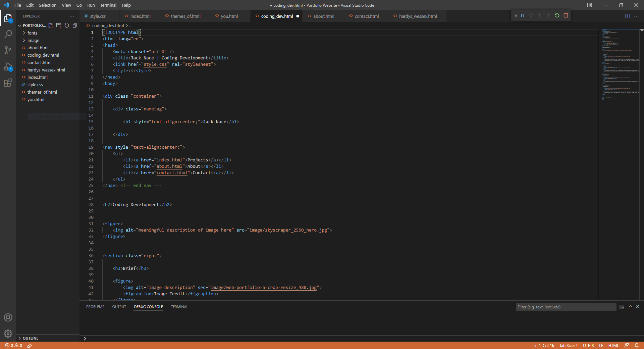Open the Run and Debug view
644x349 pixels.
point(8,66)
